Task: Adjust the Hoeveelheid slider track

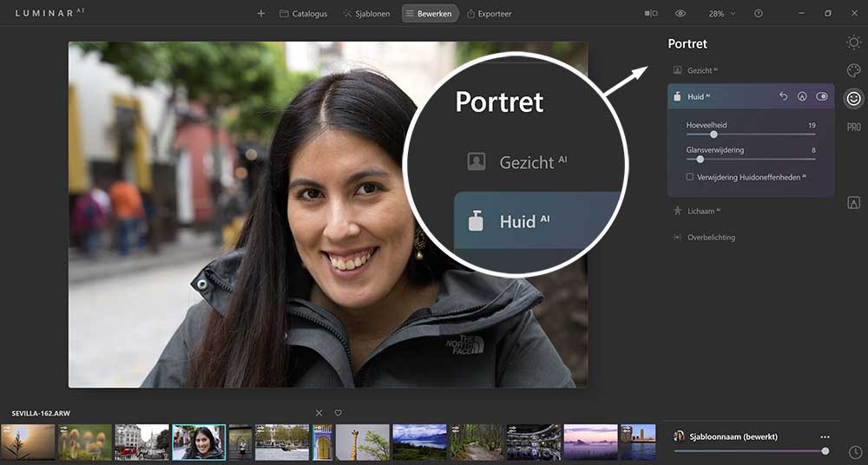Action: (x=751, y=134)
